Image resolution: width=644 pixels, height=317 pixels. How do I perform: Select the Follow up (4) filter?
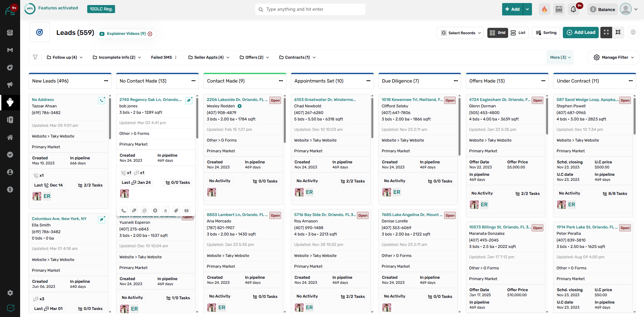[x=65, y=57]
